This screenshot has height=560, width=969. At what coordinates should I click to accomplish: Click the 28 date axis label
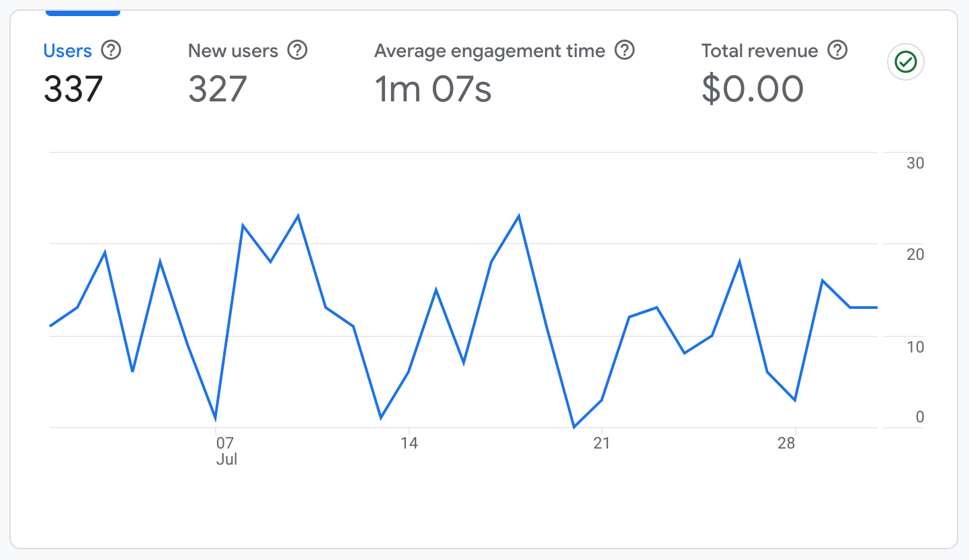(786, 443)
